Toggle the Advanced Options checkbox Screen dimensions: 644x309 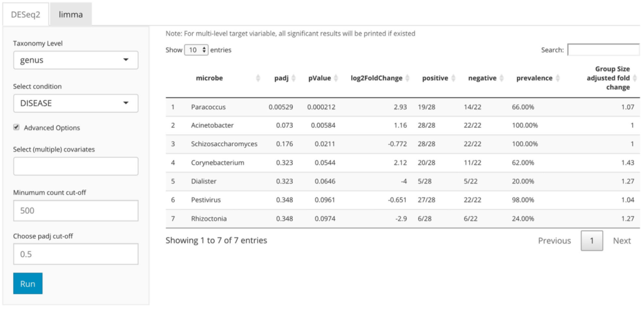tap(17, 128)
